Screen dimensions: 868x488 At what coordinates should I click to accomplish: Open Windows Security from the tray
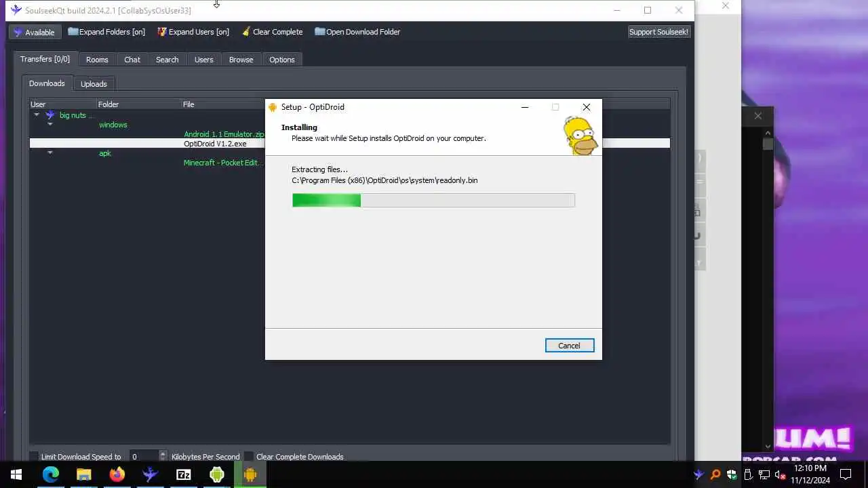click(x=731, y=474)
